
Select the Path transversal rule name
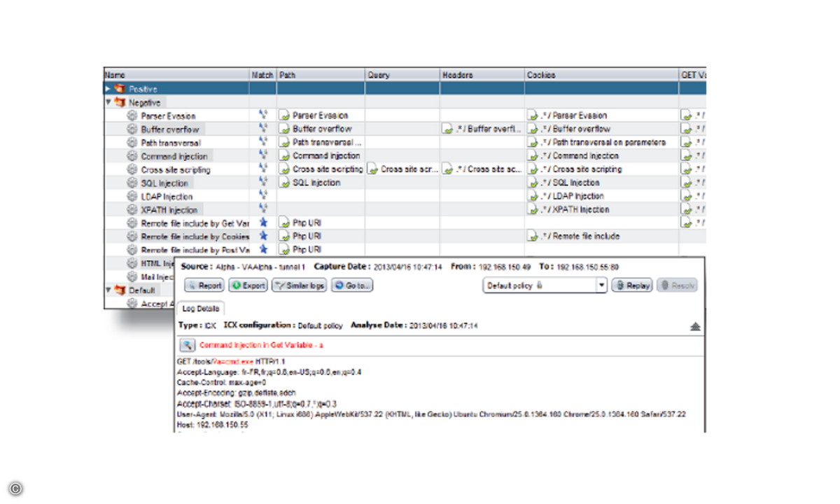pyautogui.click(x=170, y=143)
